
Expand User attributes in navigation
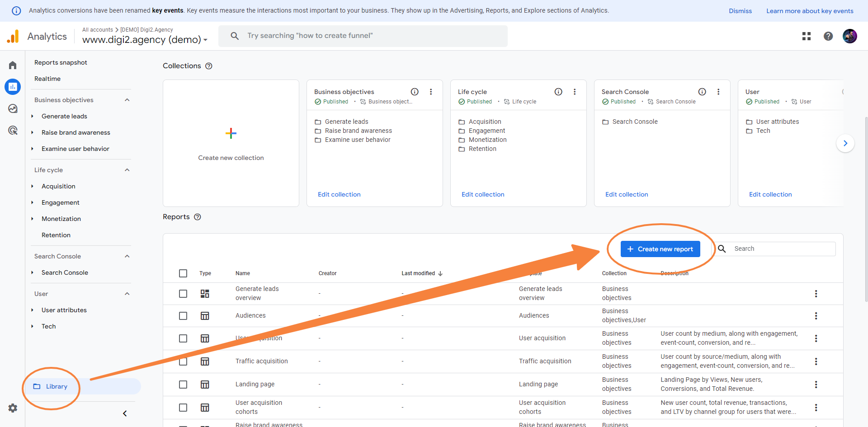[32, 310]
